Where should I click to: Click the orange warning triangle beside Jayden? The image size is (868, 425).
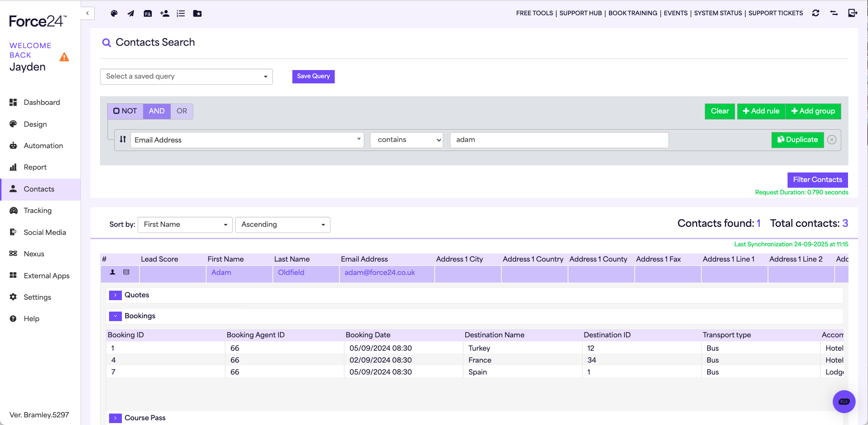tap(64, 57)
